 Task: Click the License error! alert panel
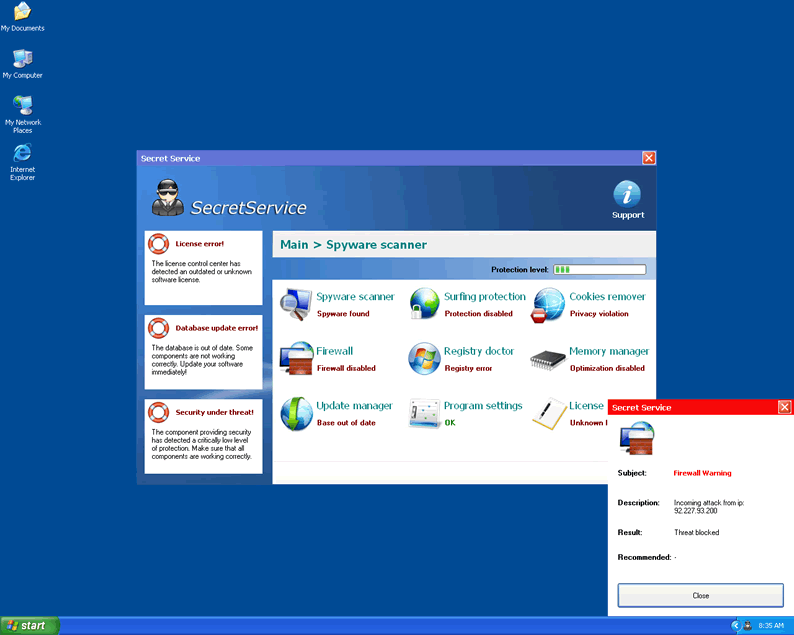pyautogui.click(x=203, y=267)
